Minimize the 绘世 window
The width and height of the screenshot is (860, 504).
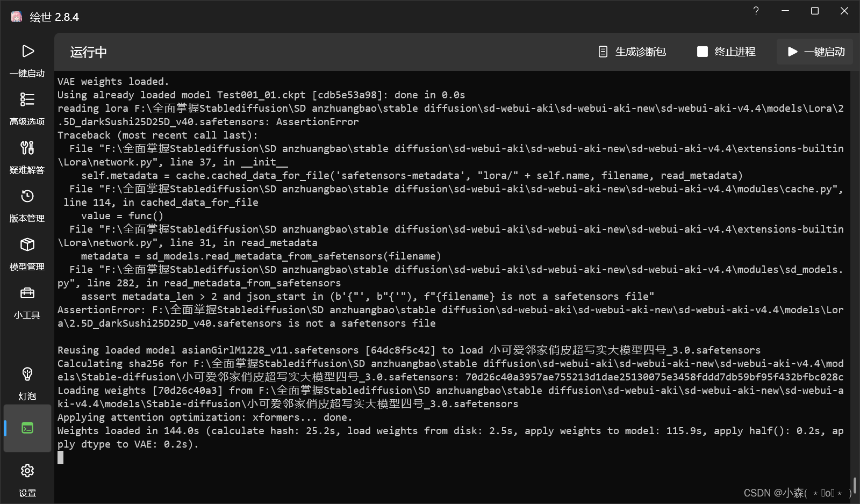pyautogui.click(x=785, y=11)
